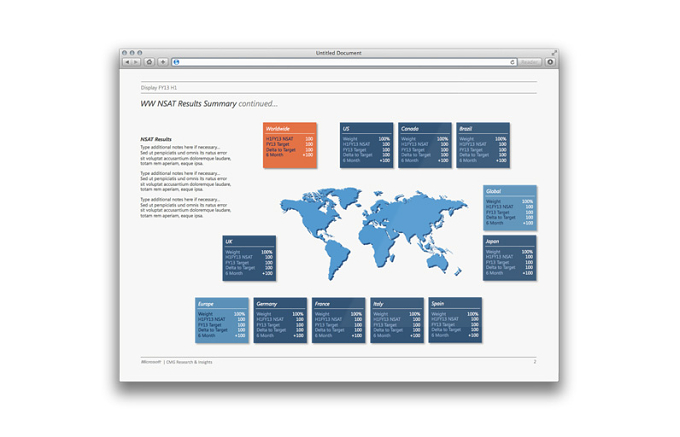Select the US results tile
The height and width of the screenshot is (437, 680).
[x=366, y=145]
